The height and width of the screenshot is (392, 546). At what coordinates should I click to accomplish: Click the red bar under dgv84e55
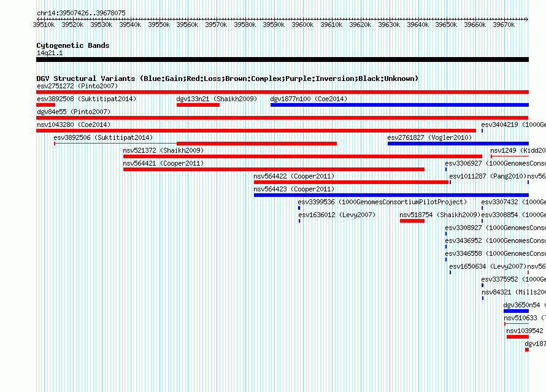click(x=282, y=118)
